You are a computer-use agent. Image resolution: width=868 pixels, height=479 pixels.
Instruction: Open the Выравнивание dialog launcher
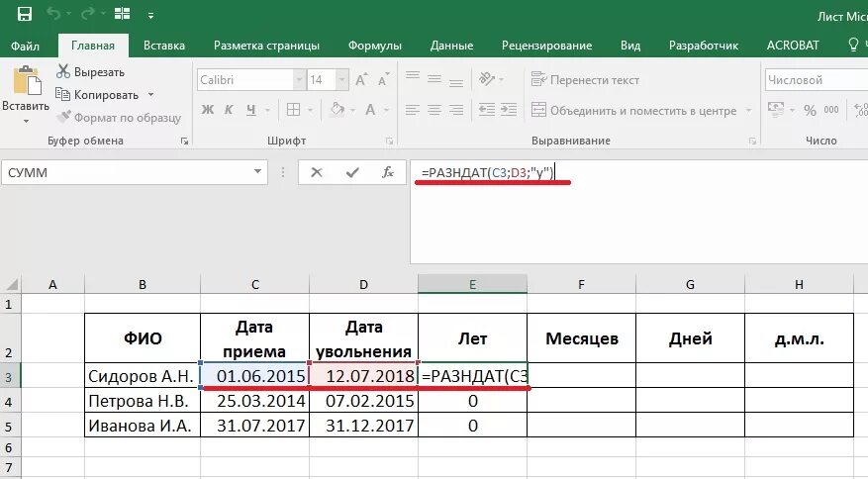coord(752,142)
